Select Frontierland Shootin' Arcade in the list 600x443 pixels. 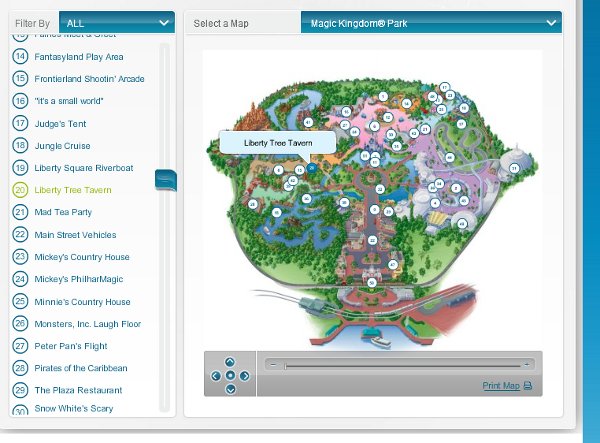point(89,79)
